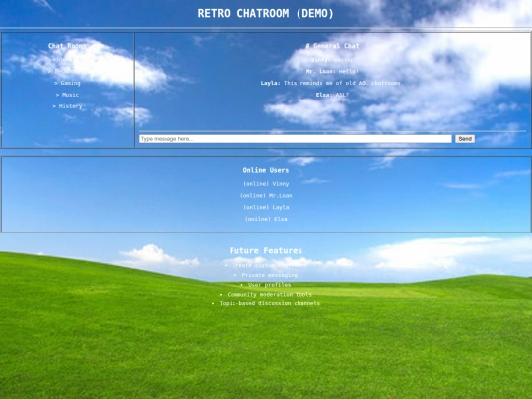
Task: Click Elsa's 'ASL?' message
Action: [x=333, y=95]
